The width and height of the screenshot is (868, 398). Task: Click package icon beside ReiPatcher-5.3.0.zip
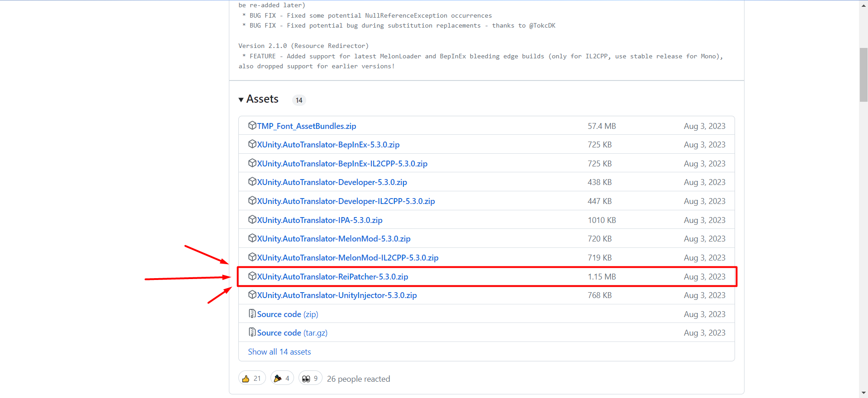[252, 276]
